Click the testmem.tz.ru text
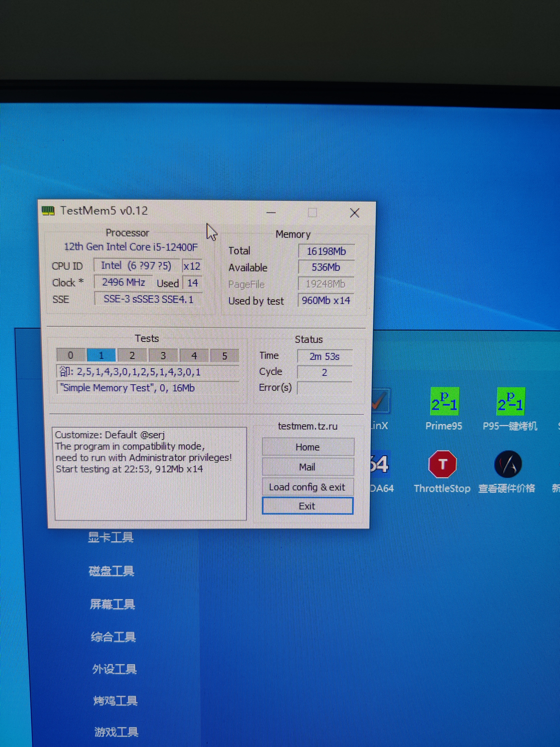Viewport: 560px width, 747px height. [x=308, y=426]
